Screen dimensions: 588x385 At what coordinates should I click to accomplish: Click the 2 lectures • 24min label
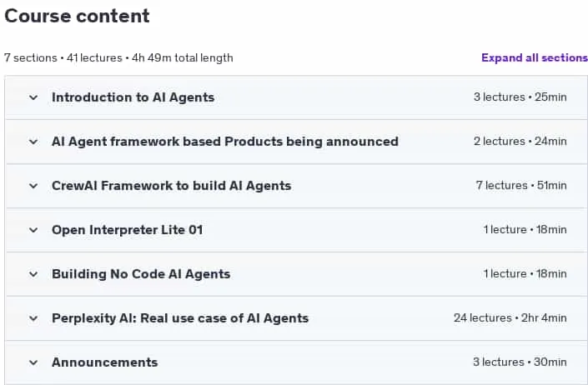520,141
